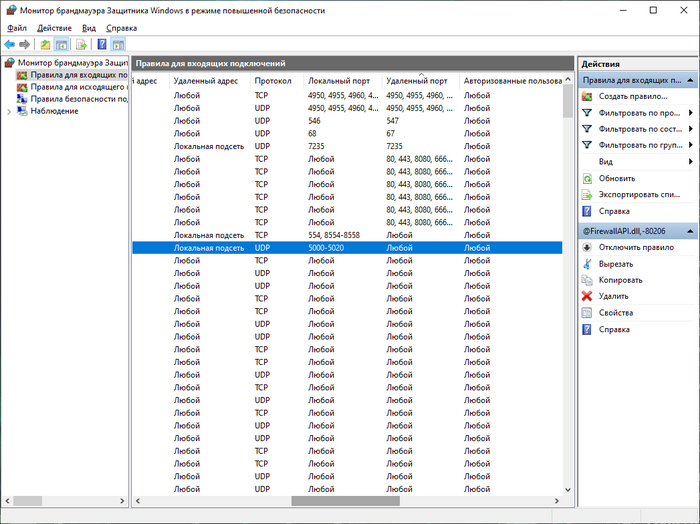Click the Properties icon in Actions

[x=587, y=313]
